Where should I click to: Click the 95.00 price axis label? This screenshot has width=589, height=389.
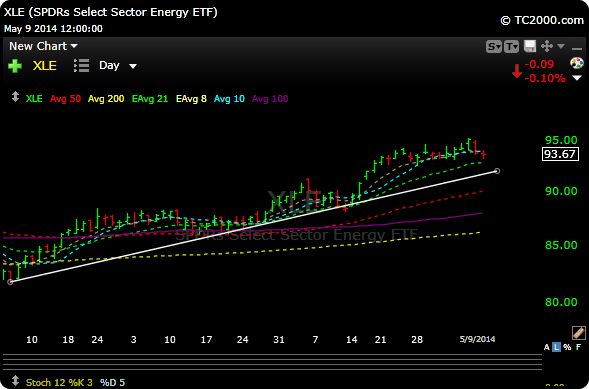point(561,140)
